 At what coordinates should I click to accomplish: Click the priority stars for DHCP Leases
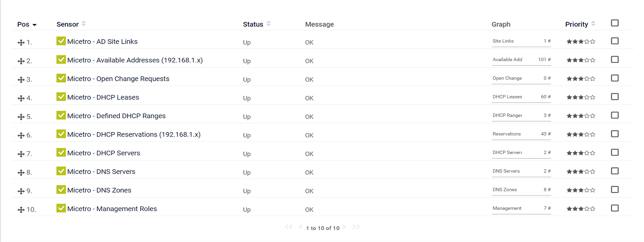(x=581, y=98)
